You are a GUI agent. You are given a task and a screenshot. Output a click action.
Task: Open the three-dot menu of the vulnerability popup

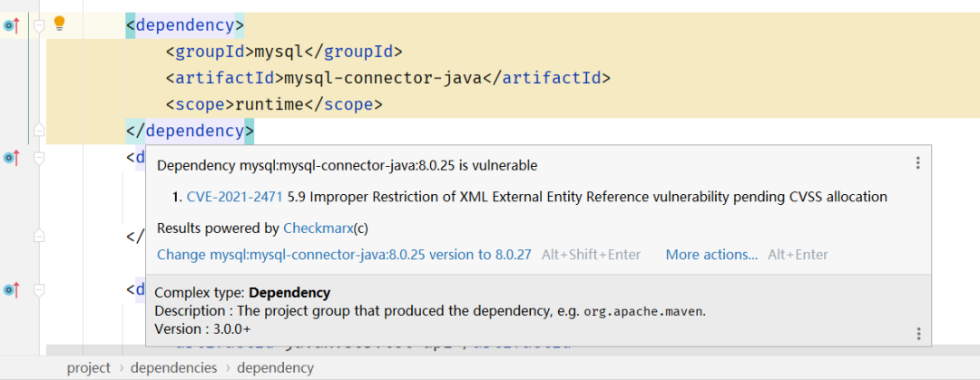[x=917, y=163]
